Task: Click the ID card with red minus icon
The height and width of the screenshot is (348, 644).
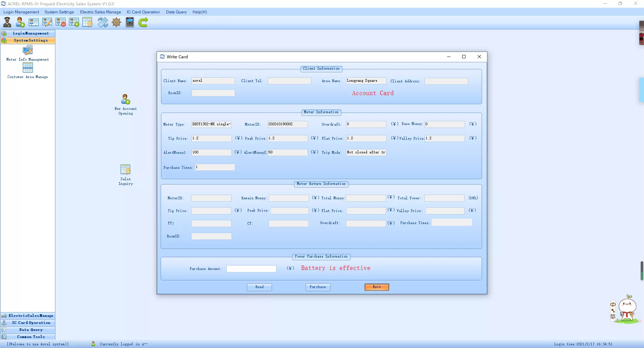Action: pos(61,22)
